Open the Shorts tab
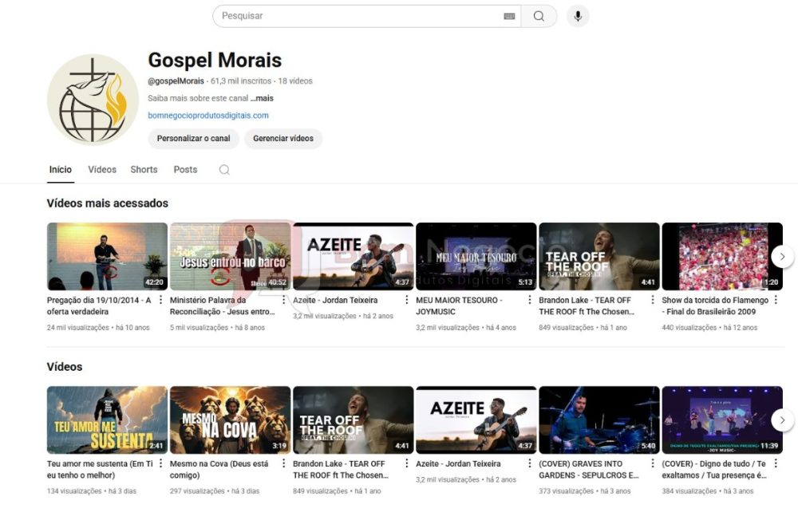The width and height of the screenshot is (798, 532). (x=144, y=170)
